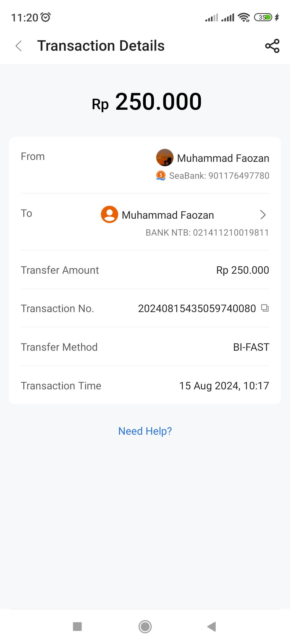290x644 pixels.
Task: Tap the alarm clock status bar icon
Action: point(46,17)
